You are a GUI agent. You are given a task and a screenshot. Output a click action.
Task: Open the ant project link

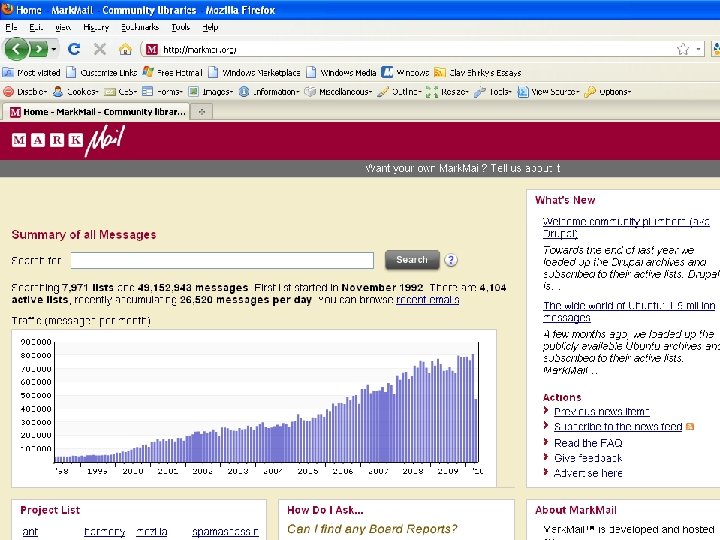[x=30, y=532]
